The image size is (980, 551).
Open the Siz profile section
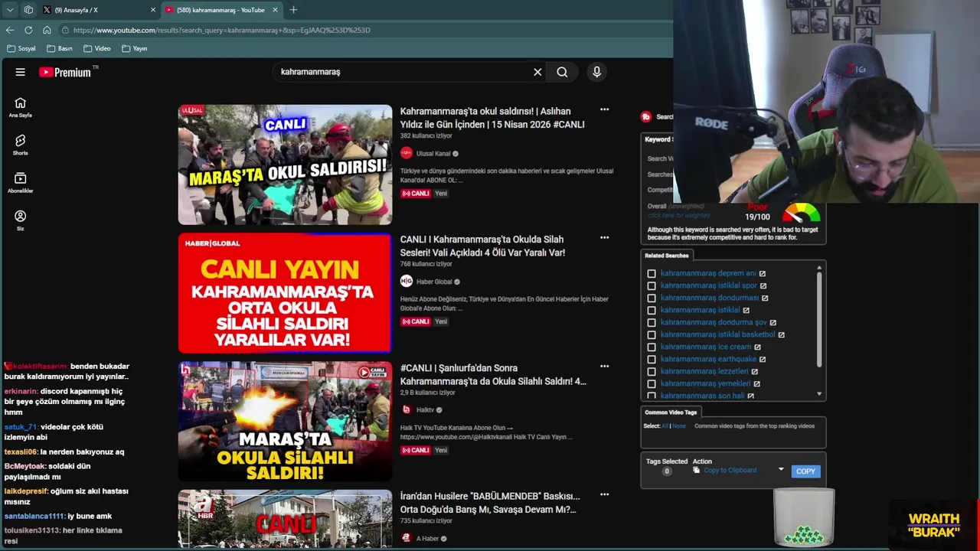(x=21, y=220)
